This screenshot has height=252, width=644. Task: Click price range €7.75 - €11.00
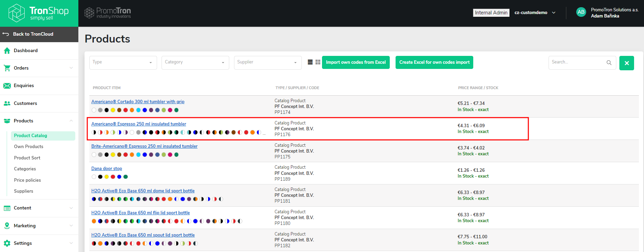coord(473,237)
